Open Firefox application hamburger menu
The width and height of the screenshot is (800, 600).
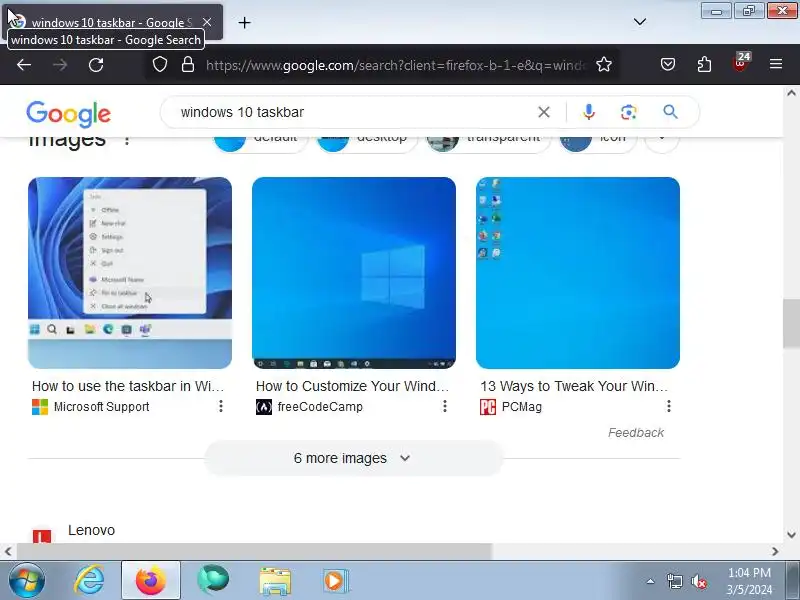pyautogui.click(x=776, y=64)
